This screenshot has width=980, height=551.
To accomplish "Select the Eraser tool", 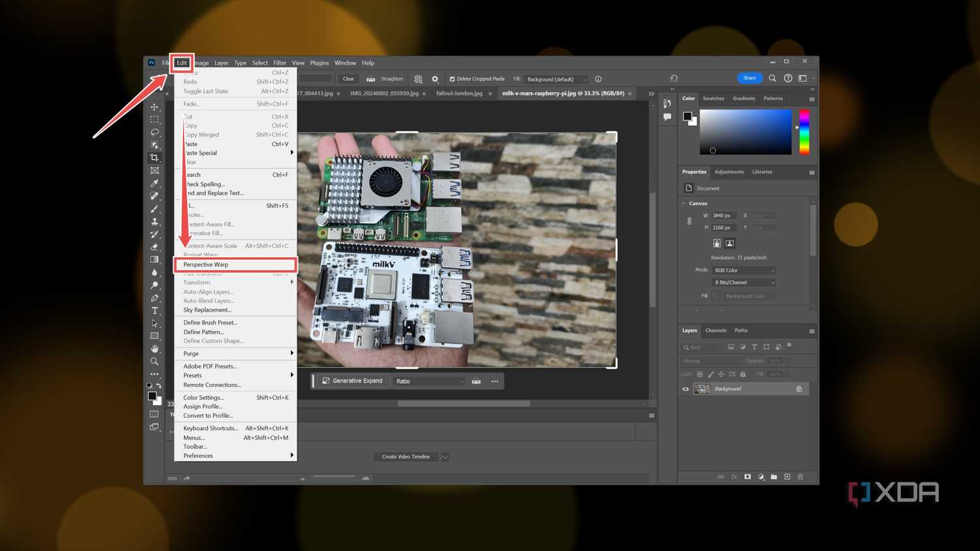I will click(x=154, y=247).
